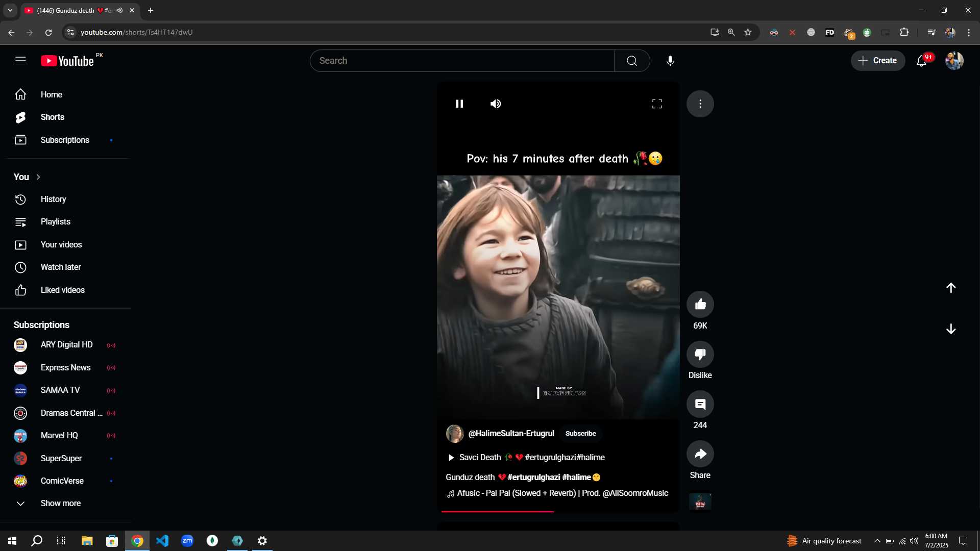Go to next Short with down arrow
The width and height of the screenshot is (980, 551).
tap(951, 329)
